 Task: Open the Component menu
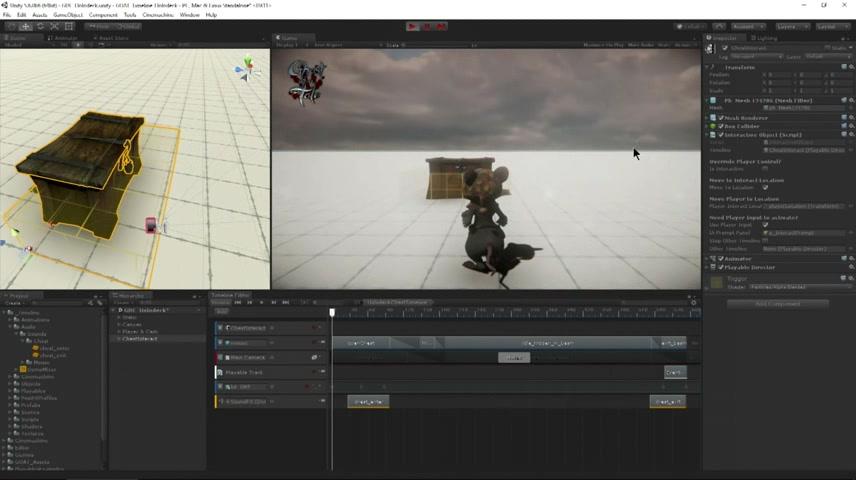click(x=103, y=15)
